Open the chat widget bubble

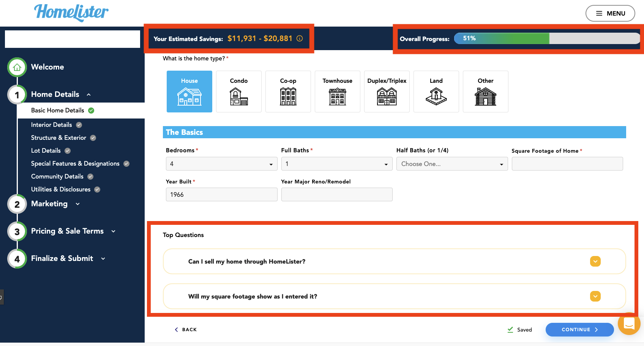(629, 324)
